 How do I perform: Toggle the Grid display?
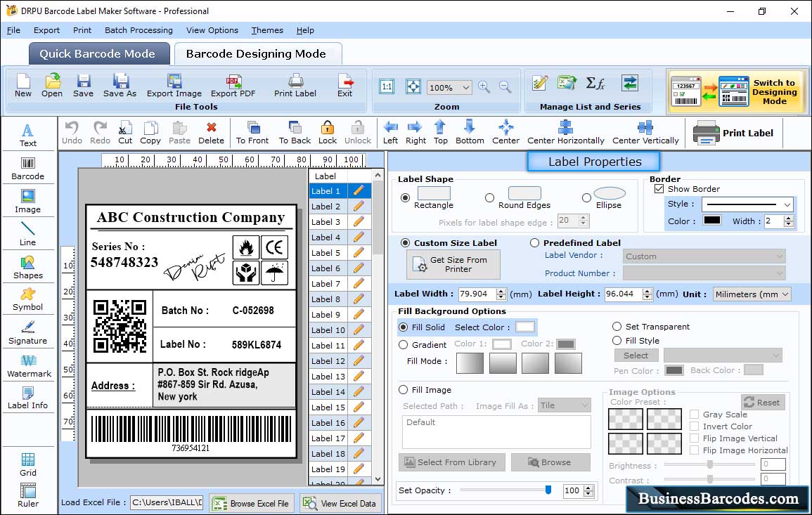tap(28, 464)
